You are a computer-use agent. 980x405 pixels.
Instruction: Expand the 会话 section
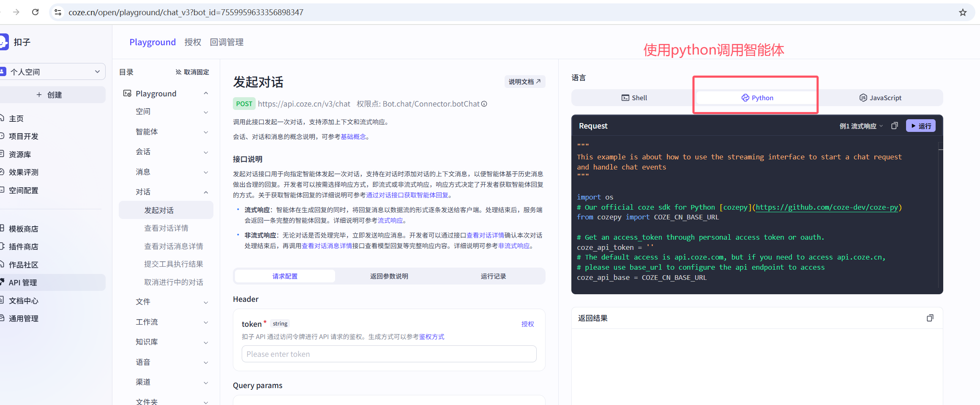pos(206,152)
